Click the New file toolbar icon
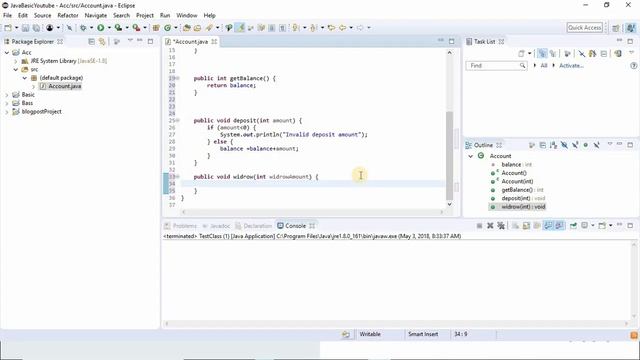This screenshot has height=360, width=640. tap(8, 28)
